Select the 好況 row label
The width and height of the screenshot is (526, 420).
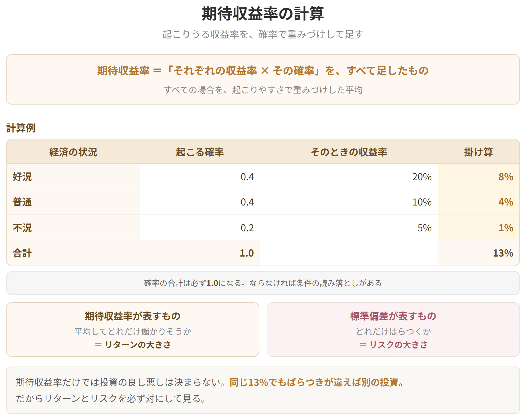click(22, 177)
